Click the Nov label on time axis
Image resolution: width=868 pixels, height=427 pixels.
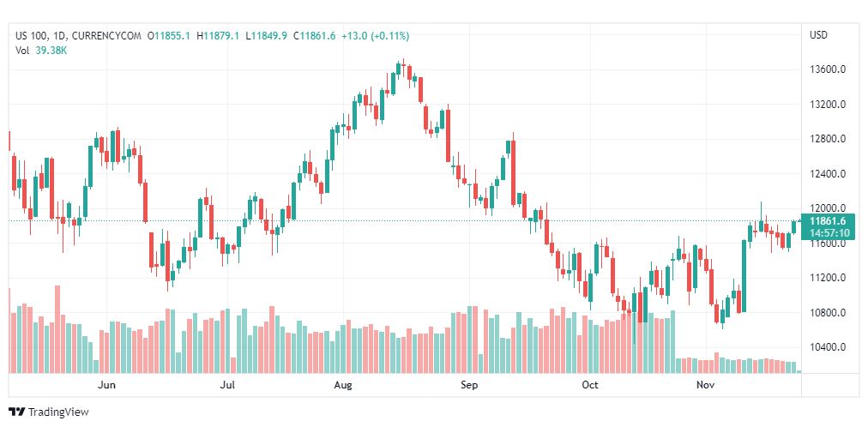point(706,385)
